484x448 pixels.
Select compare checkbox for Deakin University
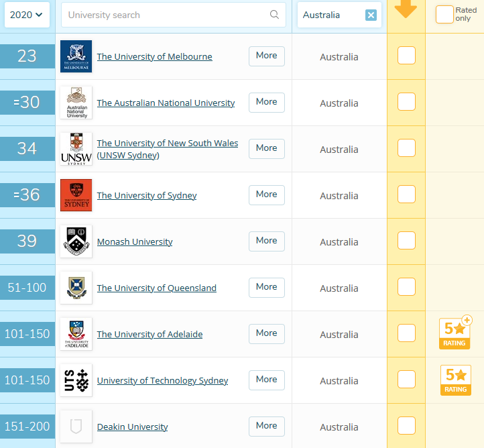pyautogui.click(x=406, y=426)
